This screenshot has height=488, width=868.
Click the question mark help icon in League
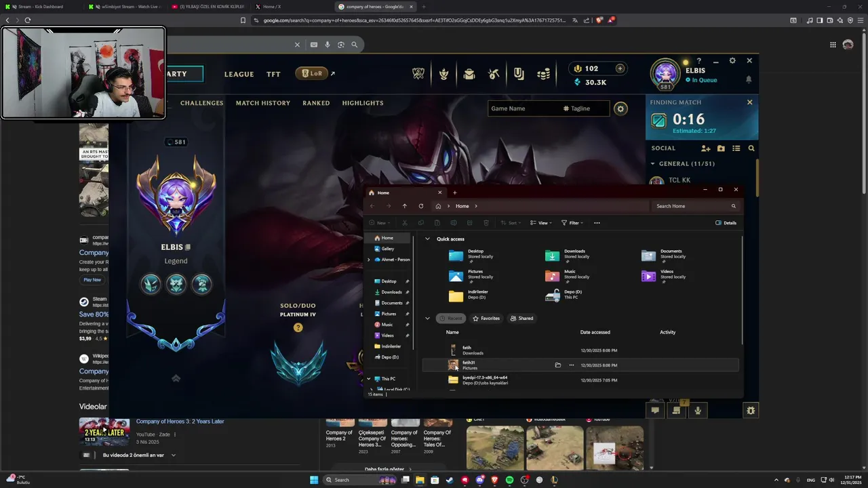coord(699,61)
